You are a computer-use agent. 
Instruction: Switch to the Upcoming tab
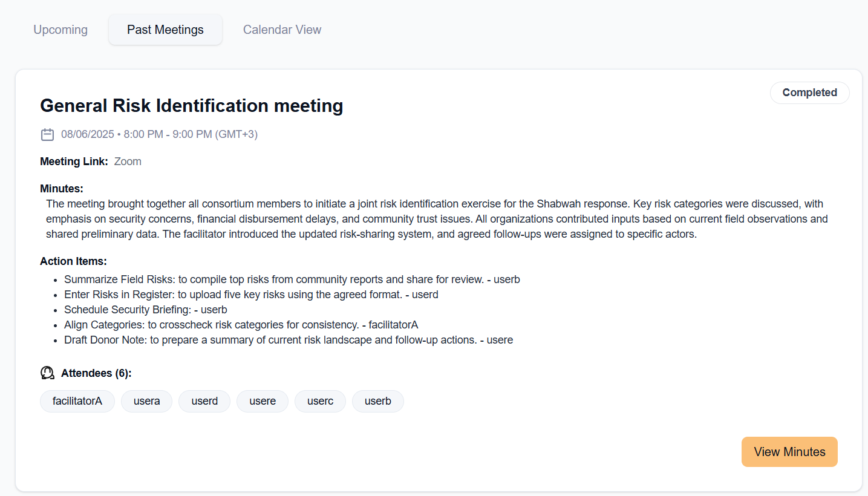(60, 30)
